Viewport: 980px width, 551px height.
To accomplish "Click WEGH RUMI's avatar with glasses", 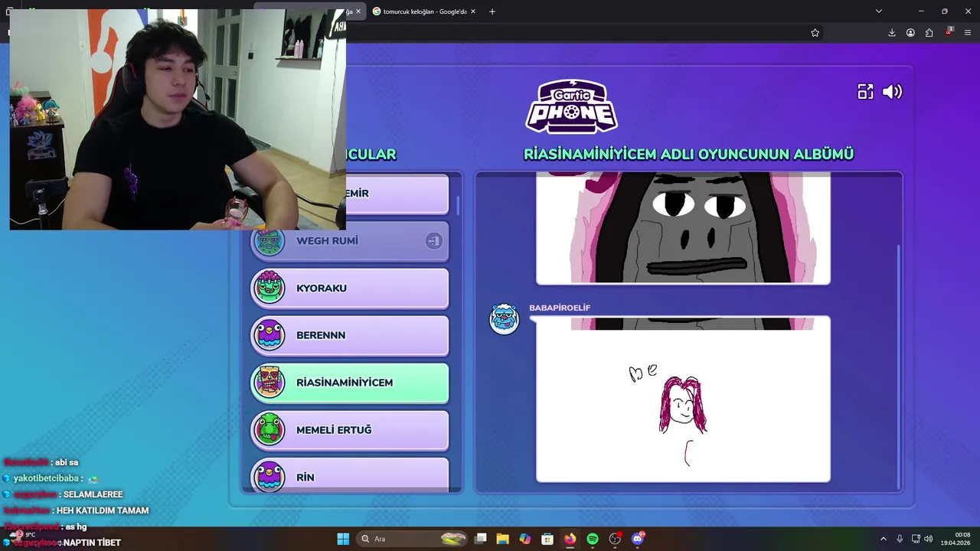I will click(x=269, y=241).
